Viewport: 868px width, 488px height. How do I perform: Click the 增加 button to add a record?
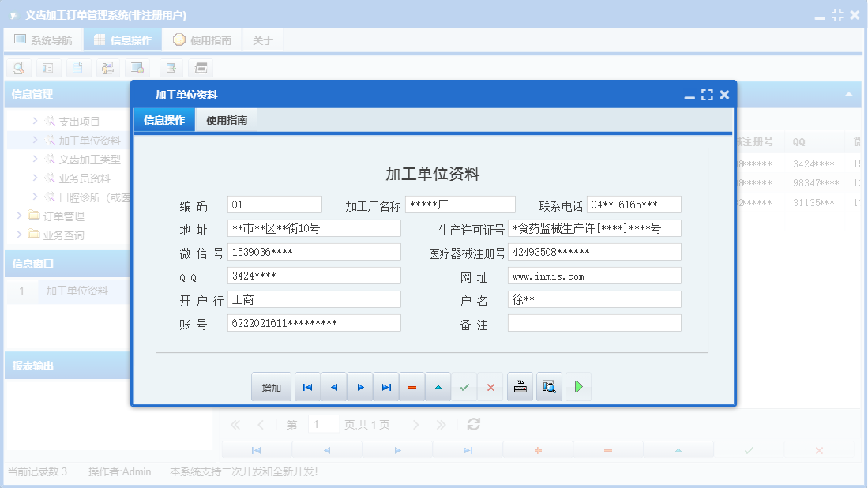tap(271, 386)
